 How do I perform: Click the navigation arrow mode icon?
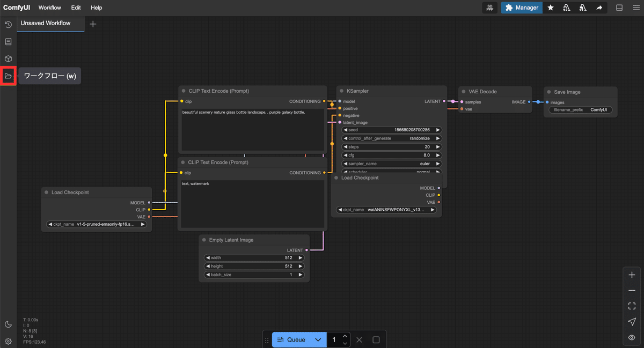[632, 322]
